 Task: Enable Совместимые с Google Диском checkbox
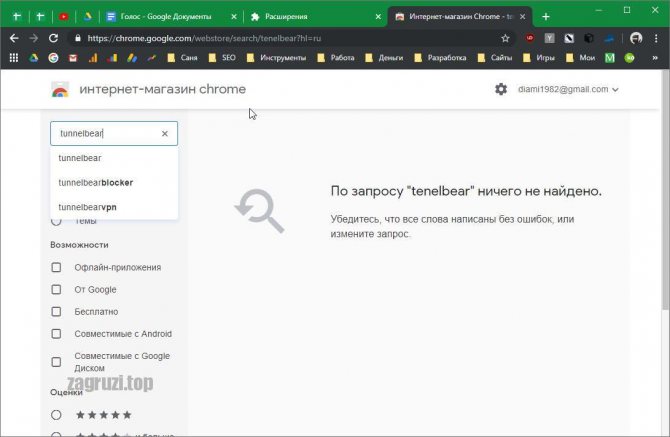(x=56, y=362)
